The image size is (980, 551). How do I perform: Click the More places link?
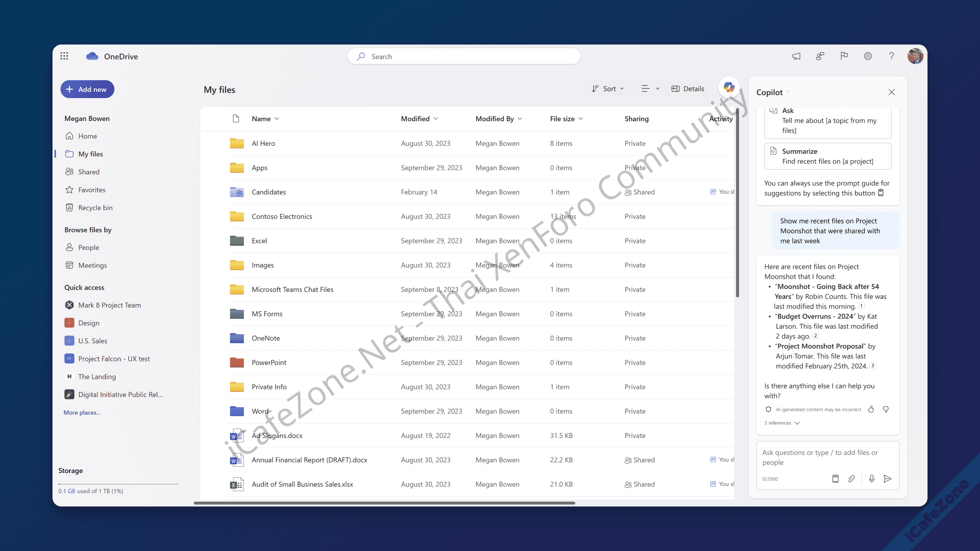coord(82,413)
